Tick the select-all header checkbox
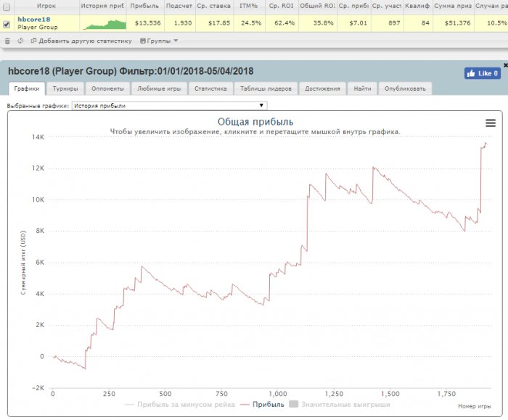Image resolution: width=508 pixels, height=420 pixels. click(7, 7)
